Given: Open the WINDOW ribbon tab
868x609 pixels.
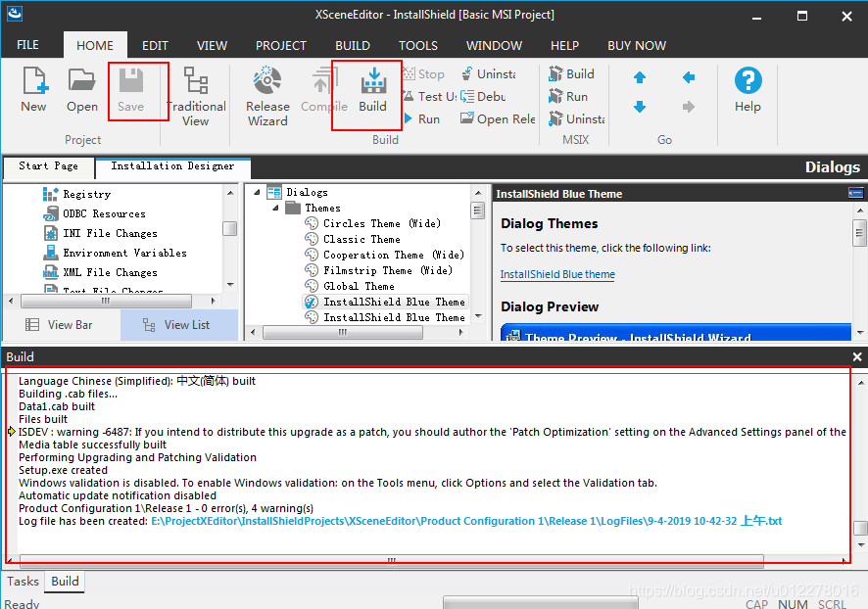Looking at the screenshot, I should coord(494,45).
